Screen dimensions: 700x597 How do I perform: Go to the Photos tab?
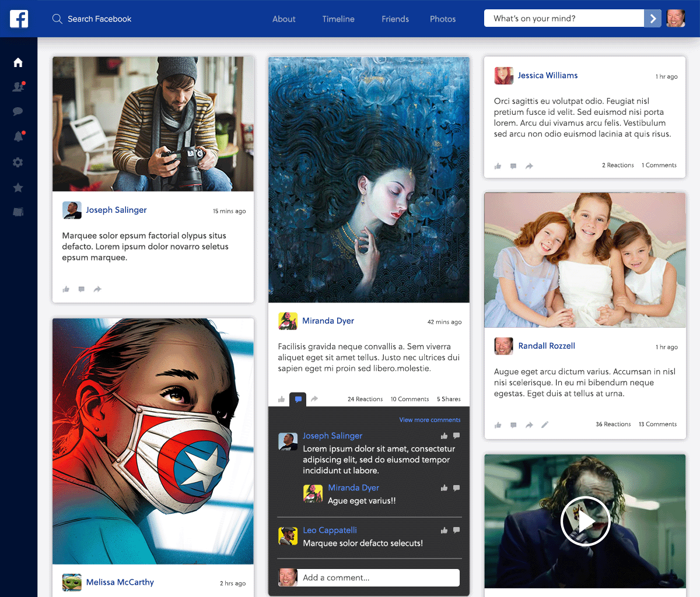click(443, 19)
